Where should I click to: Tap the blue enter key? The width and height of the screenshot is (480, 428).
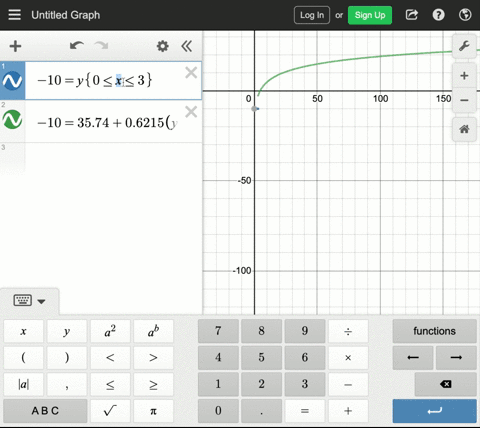coord(434,411)
